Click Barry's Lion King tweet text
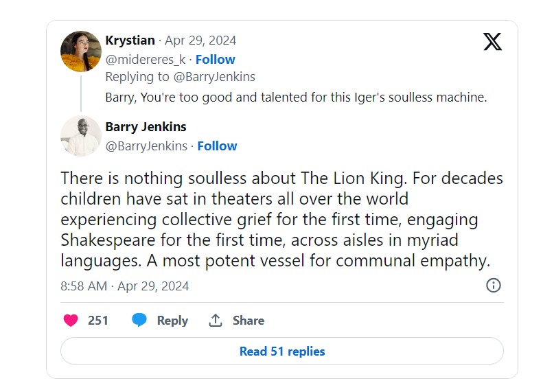 [x=281, y=220]
